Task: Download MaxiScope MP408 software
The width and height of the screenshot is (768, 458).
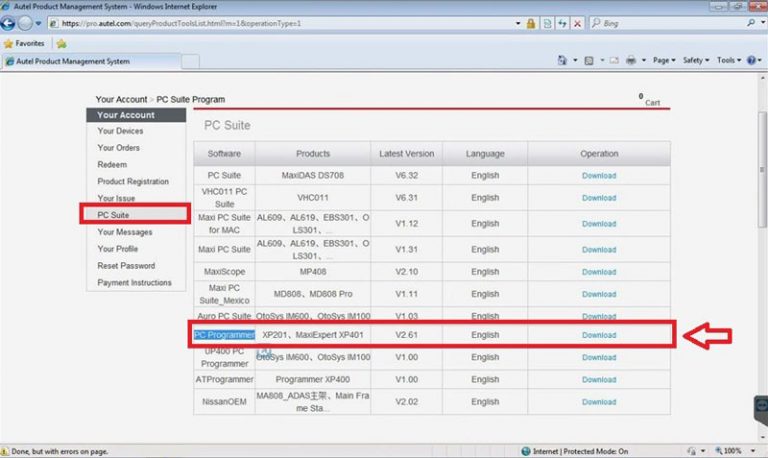Action: [x=599, y=272]
